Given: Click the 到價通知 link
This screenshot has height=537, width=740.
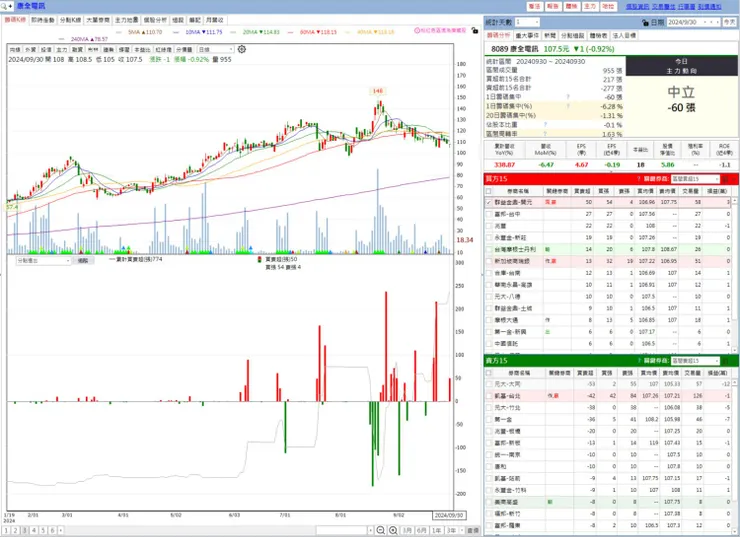Looking at the screenshot, I should (x=709, y=7).
